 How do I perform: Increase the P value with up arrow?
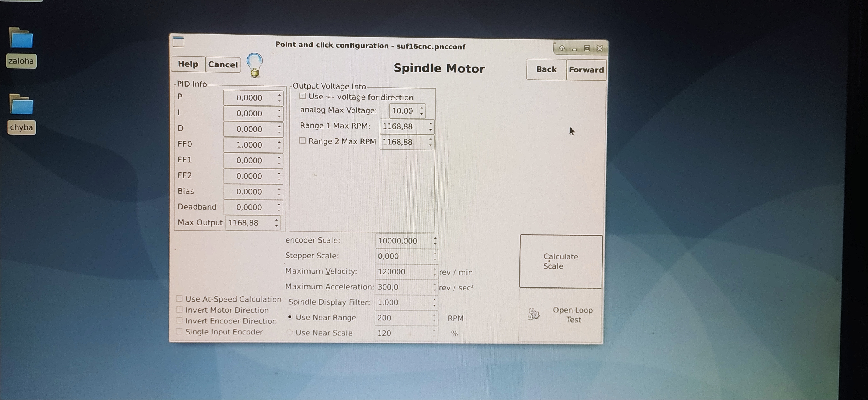[x=279, y=95]
